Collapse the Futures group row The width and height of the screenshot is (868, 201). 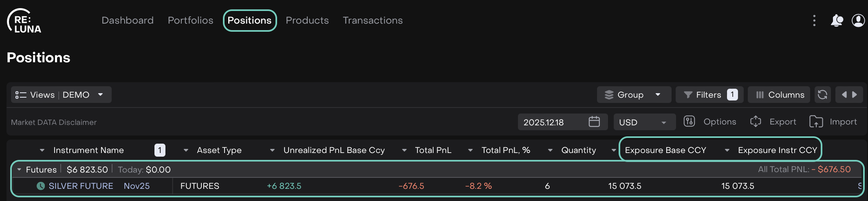(x=19, y=170)
